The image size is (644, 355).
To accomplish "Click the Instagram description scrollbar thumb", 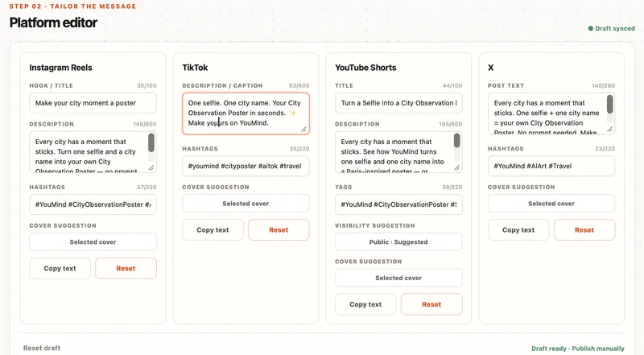I will 151,143.
